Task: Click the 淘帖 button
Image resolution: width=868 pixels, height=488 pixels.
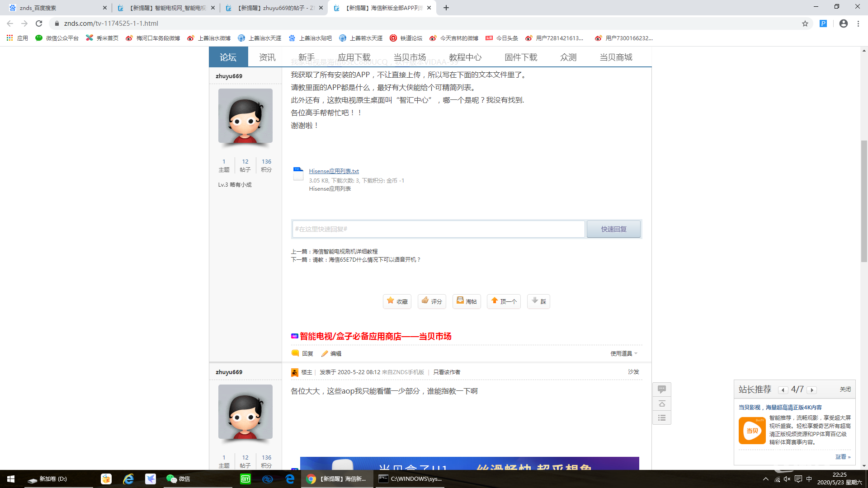Action: point(467,301)
